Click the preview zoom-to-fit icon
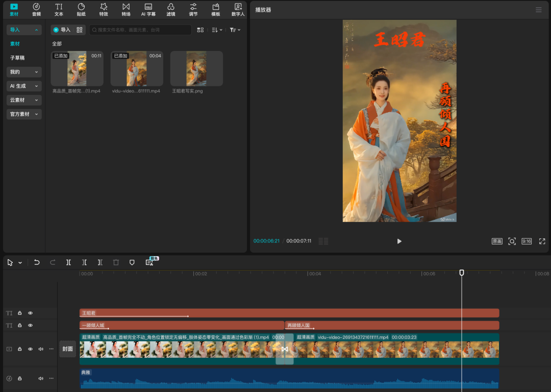The height and width of the screenshot is (392, 551). pyautogui.click(x=512, y=241)
